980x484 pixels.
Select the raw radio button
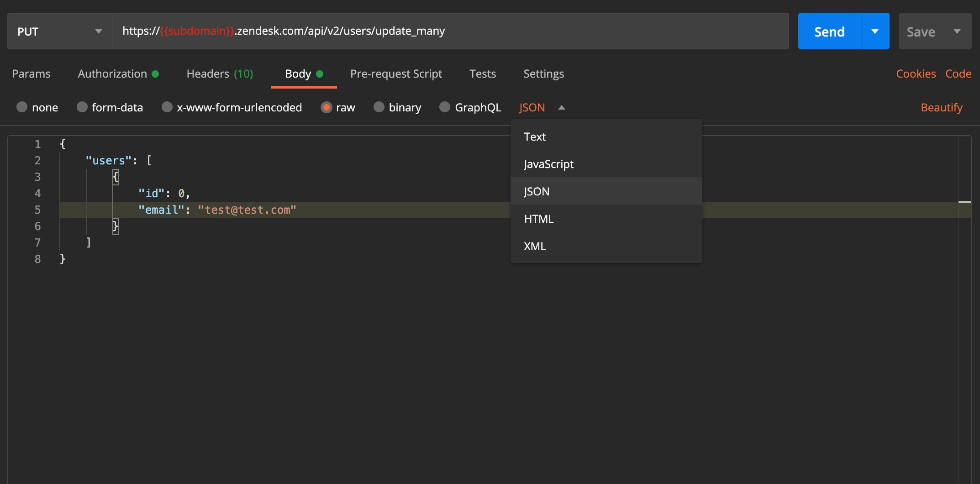pyautogui.click(x=326, y=107)
